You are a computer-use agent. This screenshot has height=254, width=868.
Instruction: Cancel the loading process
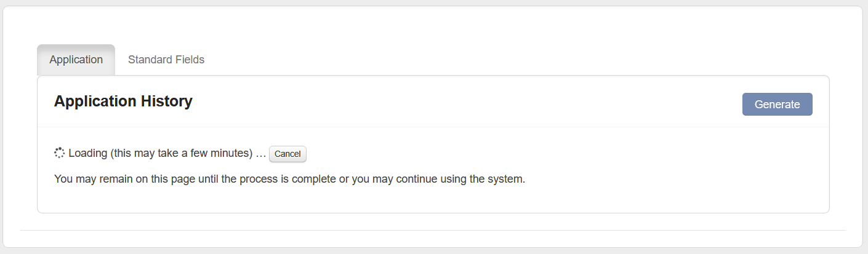point(287,154)
